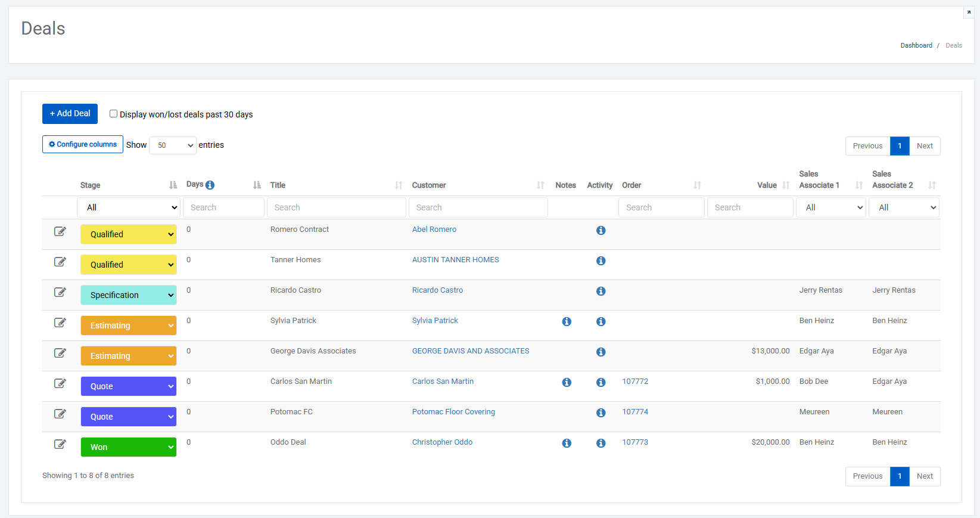Open notes info for Carlos San Martin
This screenshot has width=980, height=518.
click(x=567, y=382)
